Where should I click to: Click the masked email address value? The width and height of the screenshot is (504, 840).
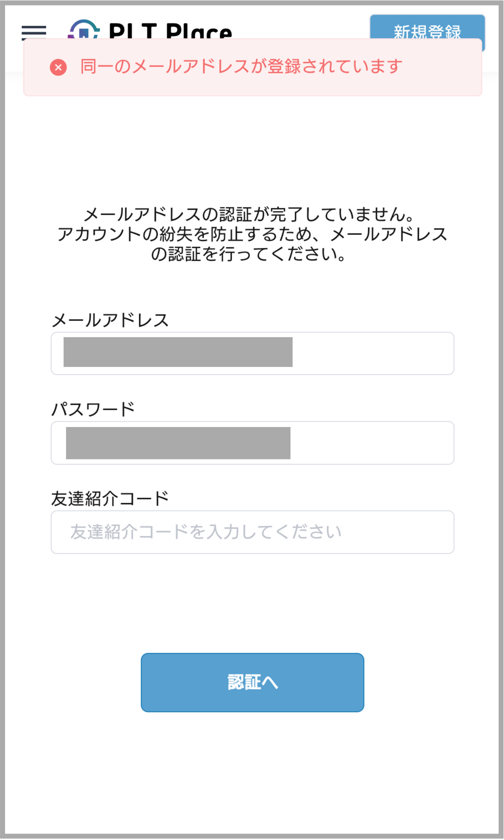(x=178, y=352)
